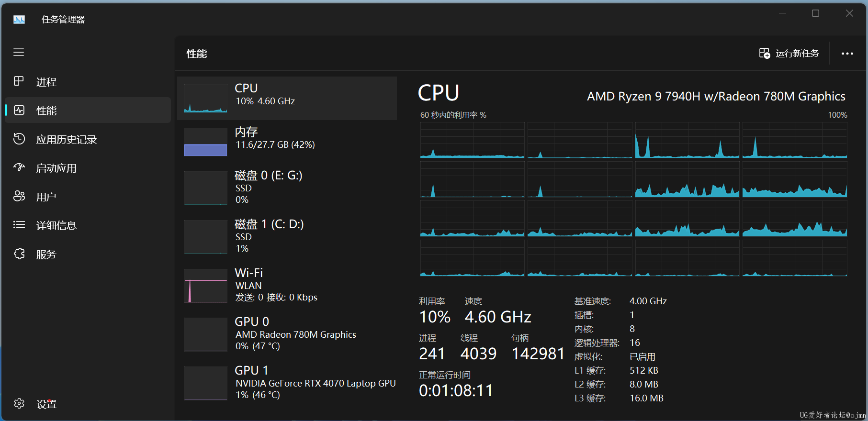868x421 pixels.
Task: Minimize the Task Manager window
Action: 783,13
